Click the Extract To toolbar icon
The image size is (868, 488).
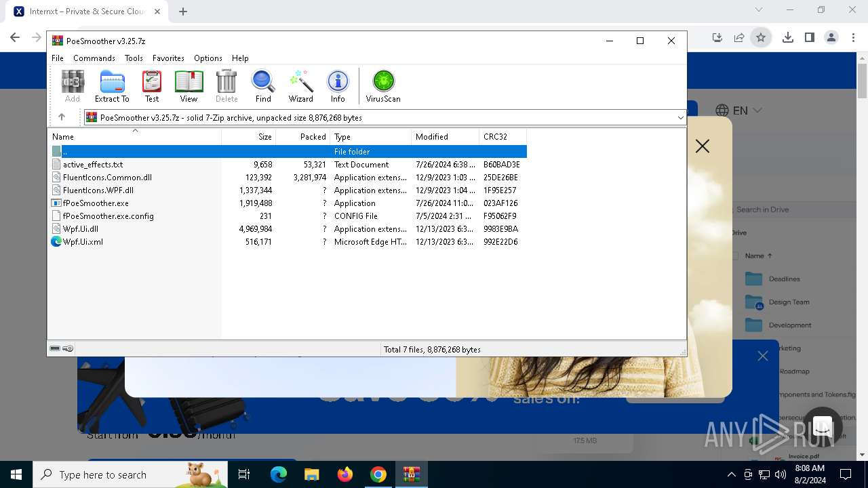[x=112, y=86]
